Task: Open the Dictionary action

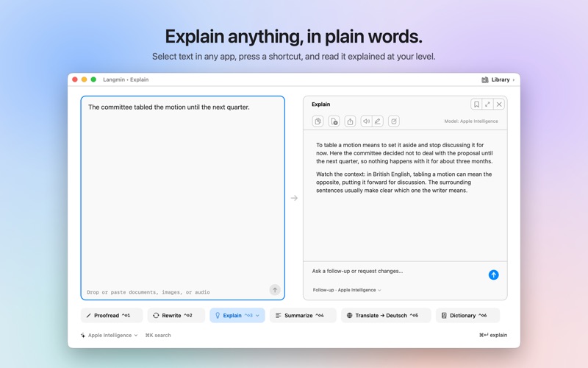Action: tap(467, 316)
